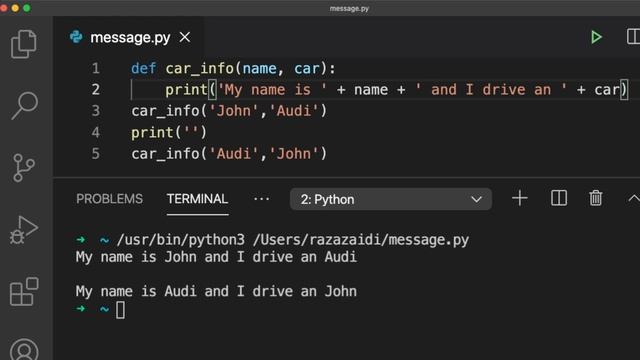Click the Python file icon on tab
This screenshot has width=640, height=360.
point(76,37)
